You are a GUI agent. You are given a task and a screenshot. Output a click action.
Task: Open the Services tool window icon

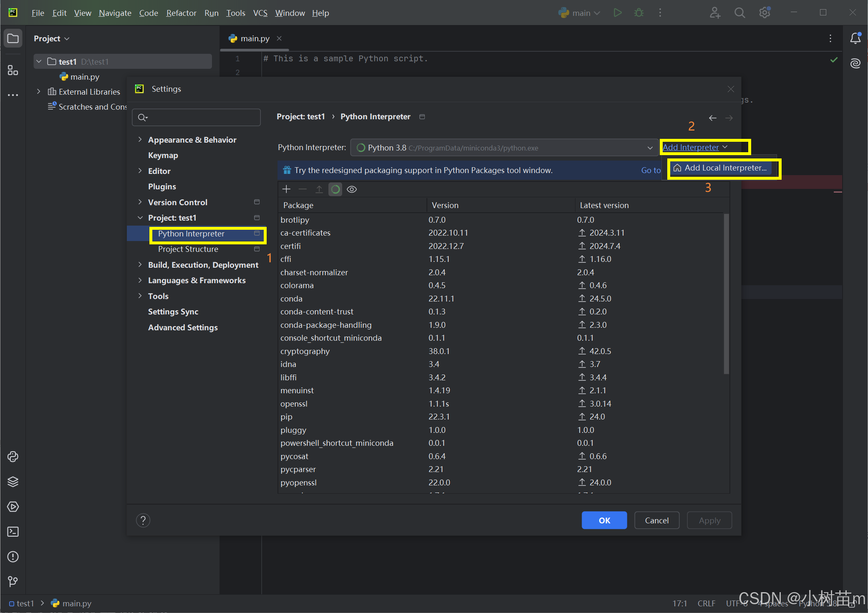[x=13, y=507]
